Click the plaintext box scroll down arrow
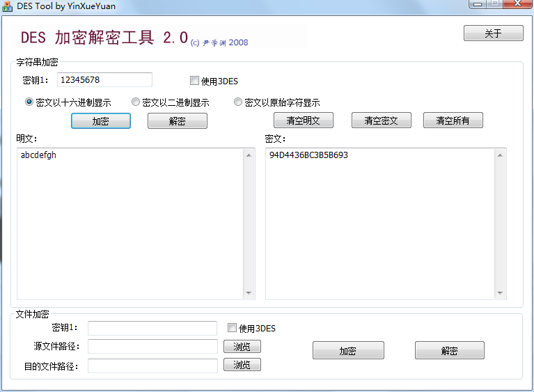534x392 pixels. click(x=249, y=293)
